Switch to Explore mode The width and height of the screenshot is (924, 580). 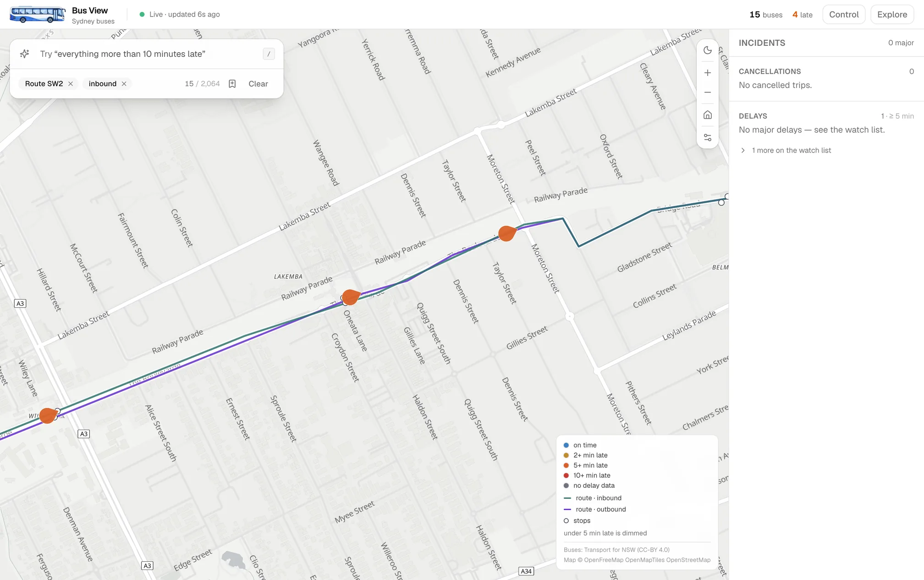(x=892, y=14)
